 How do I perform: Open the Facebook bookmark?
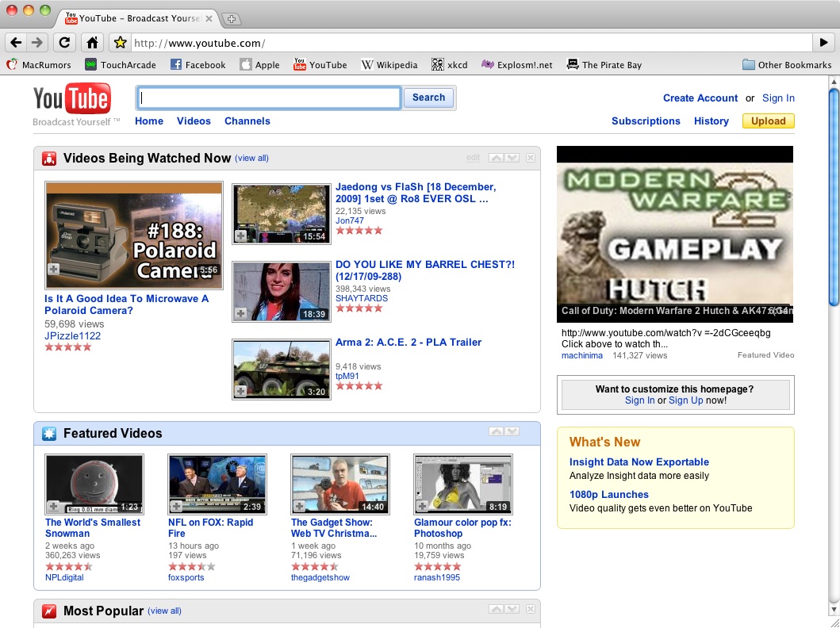pyautogui.click(x=198, y=65)
